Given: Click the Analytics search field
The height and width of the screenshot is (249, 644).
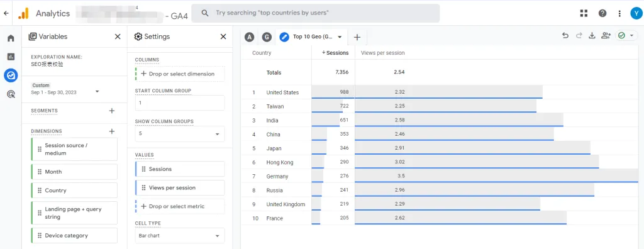Looking at the screenshot, I should tap(316, 13).
